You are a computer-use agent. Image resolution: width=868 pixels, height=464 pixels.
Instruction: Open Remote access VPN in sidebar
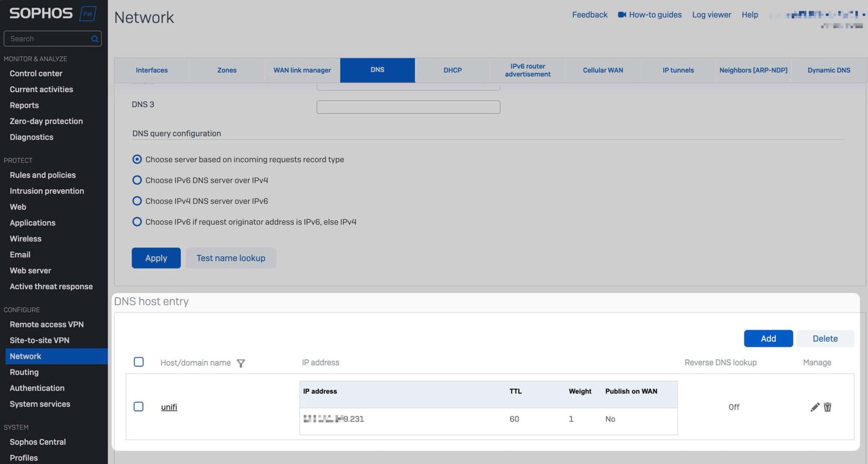(46, 325)
